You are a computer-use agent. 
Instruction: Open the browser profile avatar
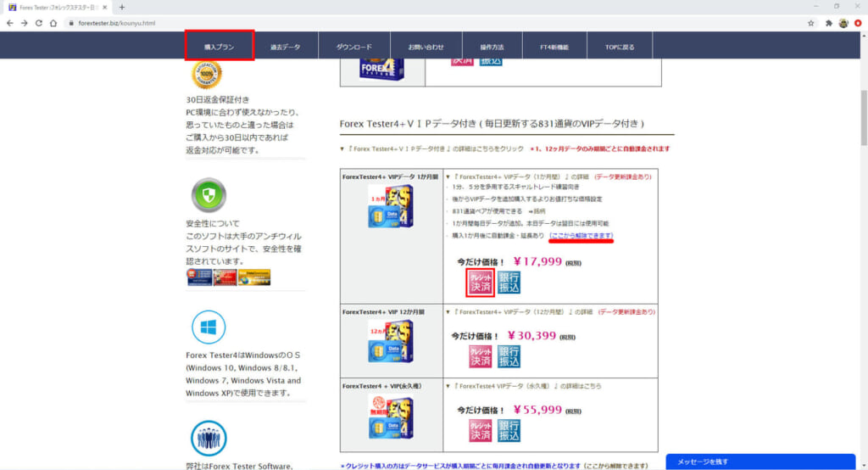pos(843,23)
